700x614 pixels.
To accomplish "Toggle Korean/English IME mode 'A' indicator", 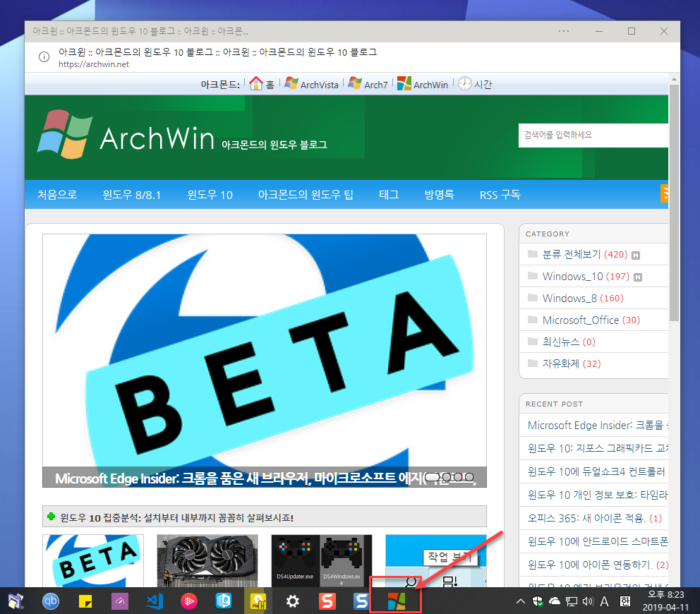I will pos(605,601).
